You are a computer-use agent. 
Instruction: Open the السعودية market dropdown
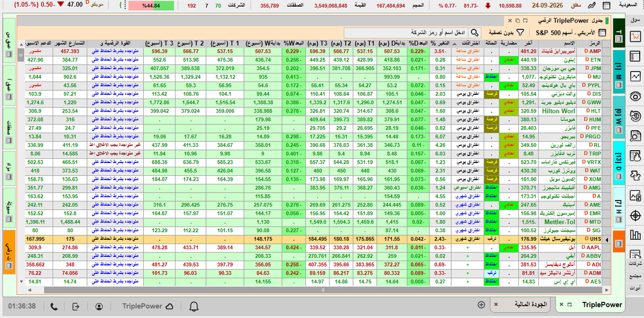tap(628, 5)
